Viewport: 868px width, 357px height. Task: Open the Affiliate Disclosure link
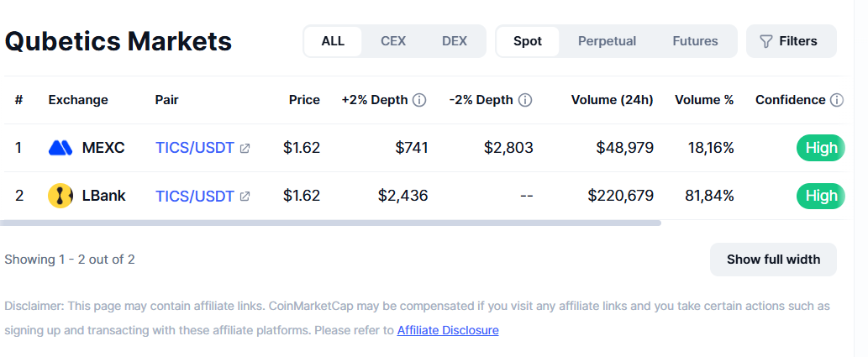[x=448, y=330]
